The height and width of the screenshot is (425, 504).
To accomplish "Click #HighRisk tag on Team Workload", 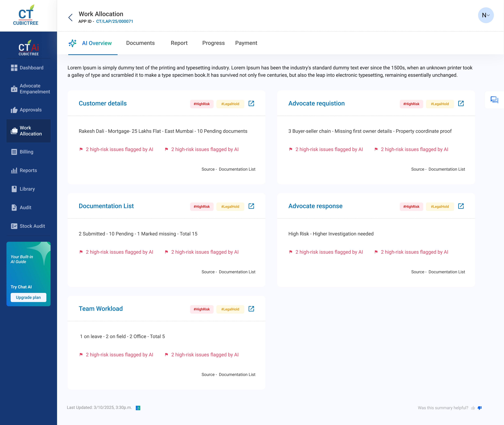I will [202, 309].
